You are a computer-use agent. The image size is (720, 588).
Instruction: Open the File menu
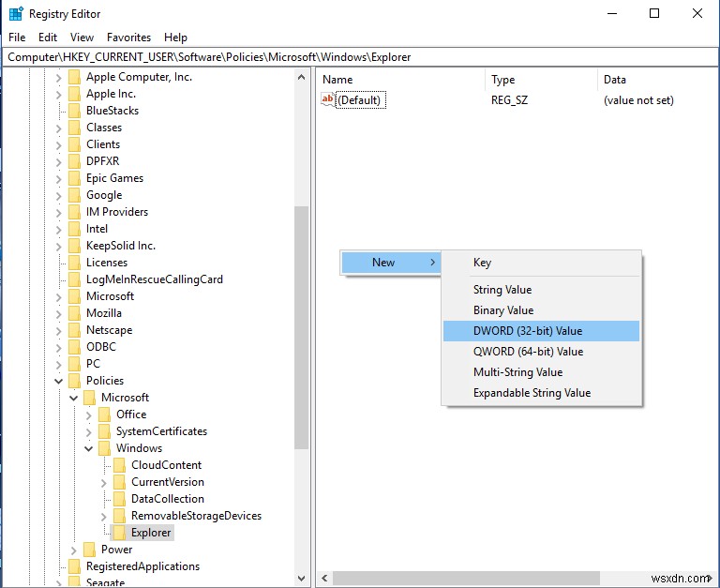(x=17, y=38)
